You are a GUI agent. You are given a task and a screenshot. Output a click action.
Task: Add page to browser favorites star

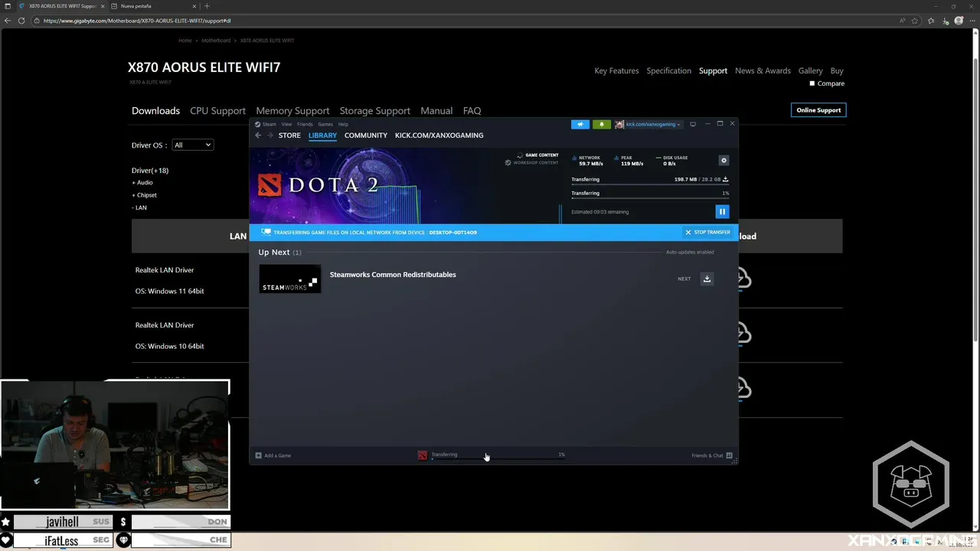(914, 21)
